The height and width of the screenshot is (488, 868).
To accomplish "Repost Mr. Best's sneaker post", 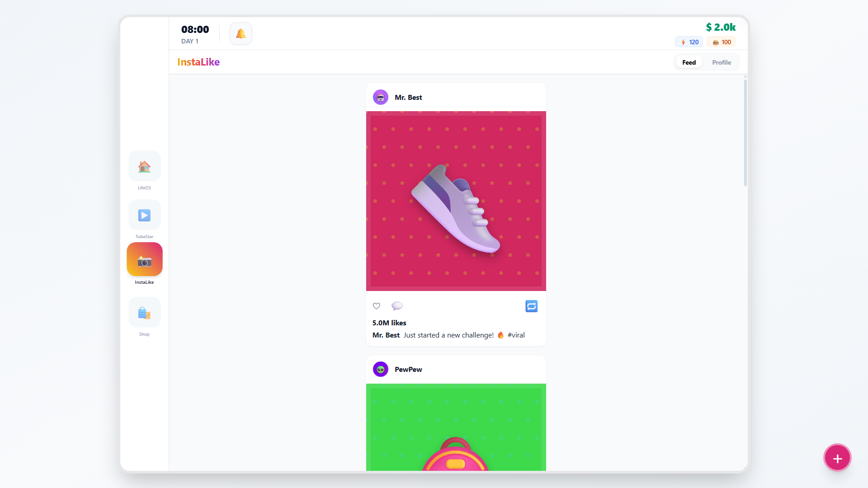I will tap(531, 306).
